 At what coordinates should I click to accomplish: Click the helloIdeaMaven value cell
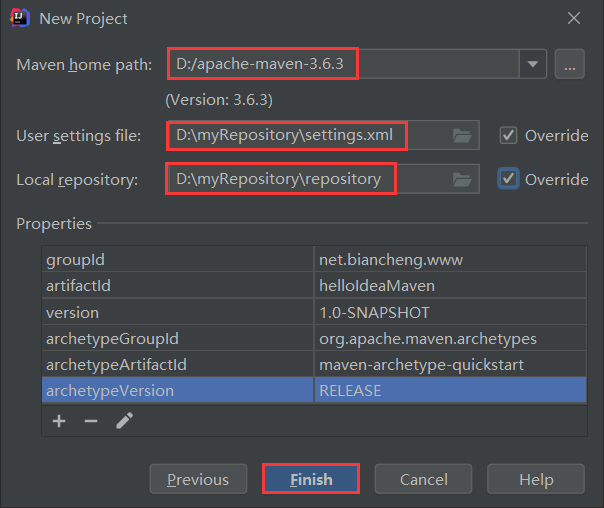[x=450, y=285]
